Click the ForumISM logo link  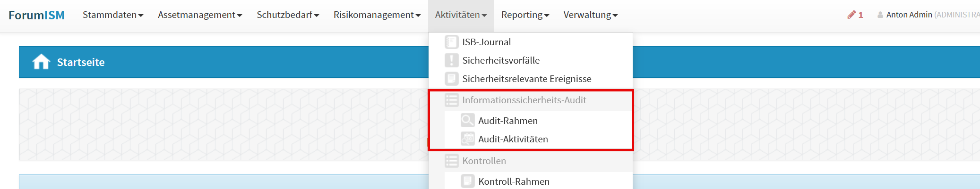[x=36, y=15]
